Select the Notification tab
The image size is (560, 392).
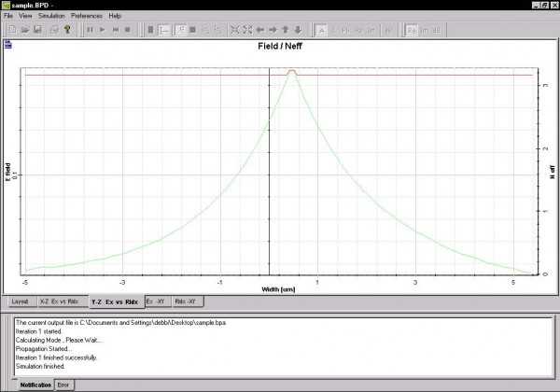pyautogui.click(x=35, y=385)
